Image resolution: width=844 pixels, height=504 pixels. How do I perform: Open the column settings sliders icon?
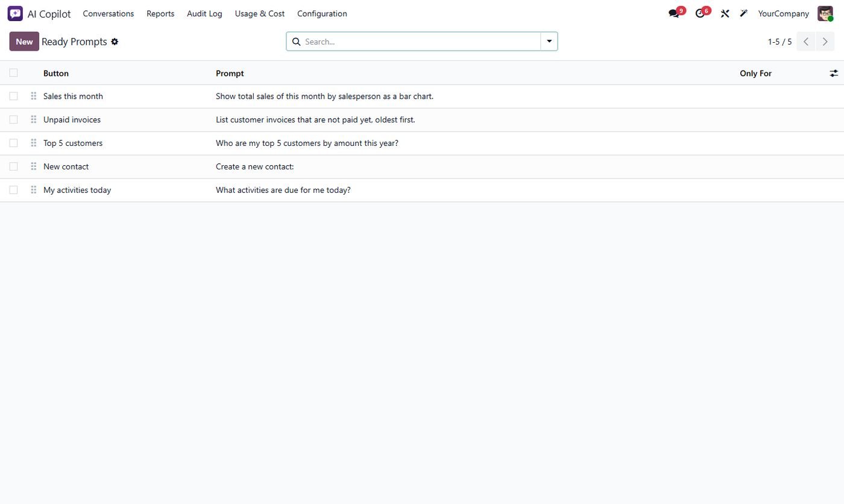pos(834,73)
